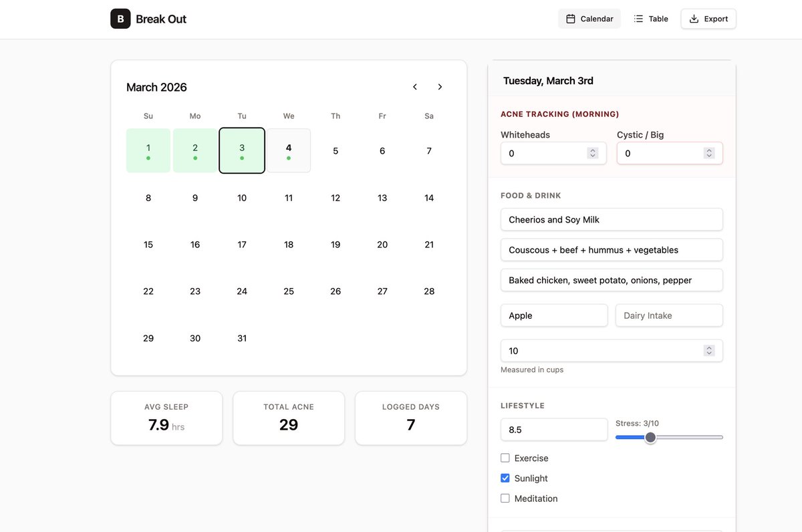Click the AVG SLEEP stat card
This screenshot has height=532, width=802.
coord(166,418)
